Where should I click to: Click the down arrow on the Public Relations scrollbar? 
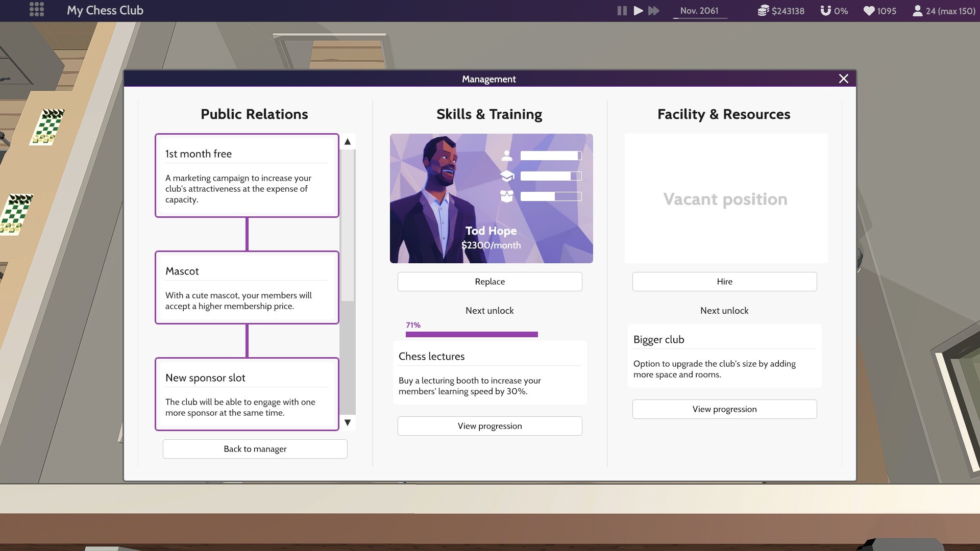348,422
